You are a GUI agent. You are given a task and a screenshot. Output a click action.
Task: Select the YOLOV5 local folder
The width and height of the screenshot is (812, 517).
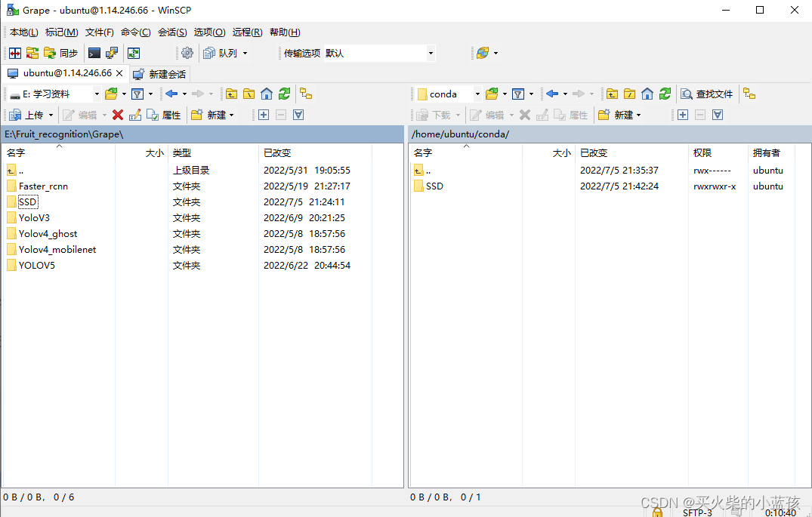tap(37, 266)
